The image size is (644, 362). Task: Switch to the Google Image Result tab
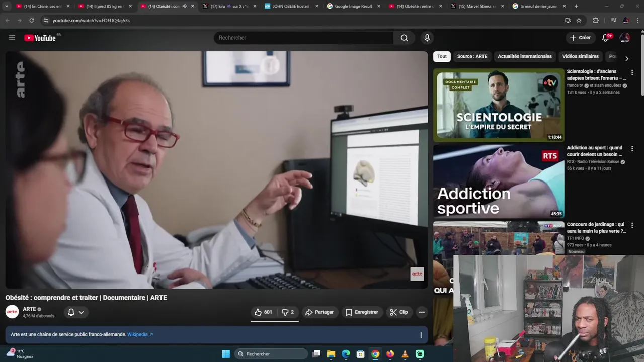click(x=354, y=6)
